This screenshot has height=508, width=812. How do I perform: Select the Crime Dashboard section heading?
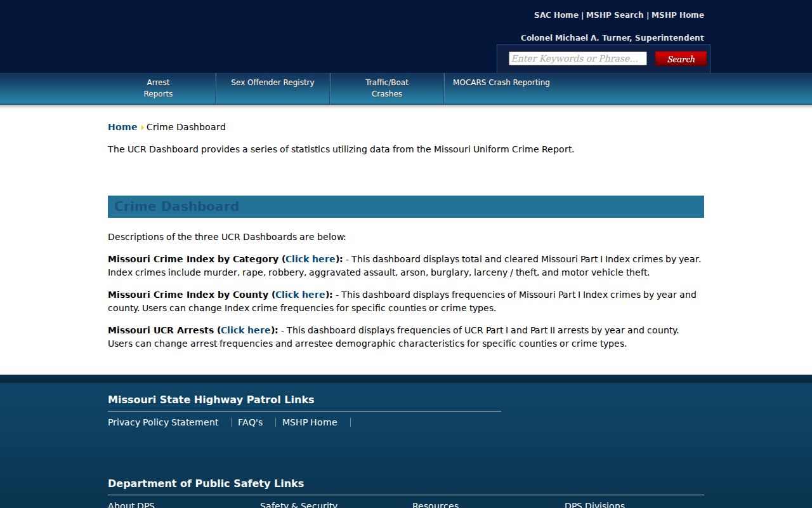176,206
